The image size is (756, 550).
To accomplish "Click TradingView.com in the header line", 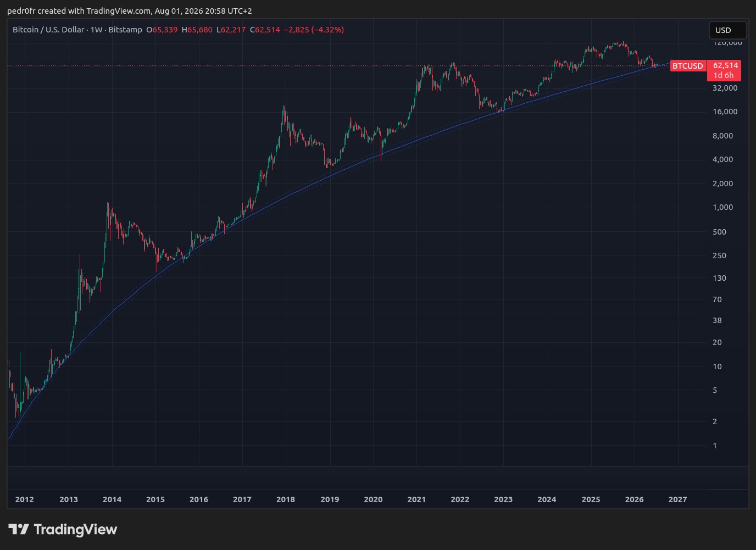I will pyautogui.click(x=119, y=11).
